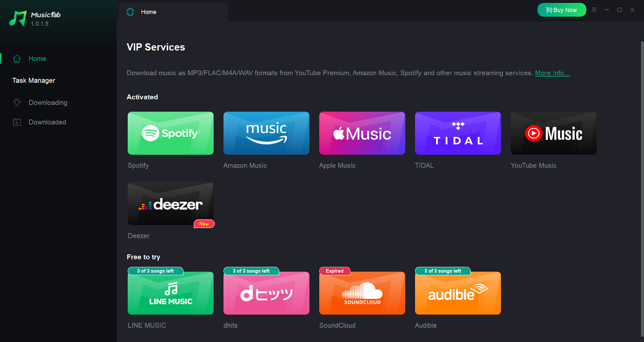
Task: Open the dhits free trial tile
Action: (x=266, y=293)
